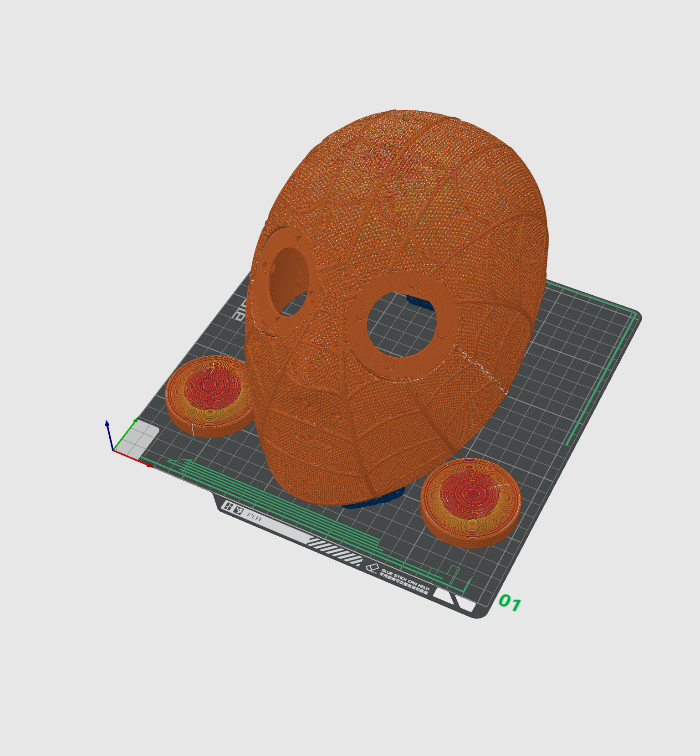Image resolution: width=700 pixels, height=756 pixels.
Task: Select the right lens disc model
Action: [x=471, y=502]
